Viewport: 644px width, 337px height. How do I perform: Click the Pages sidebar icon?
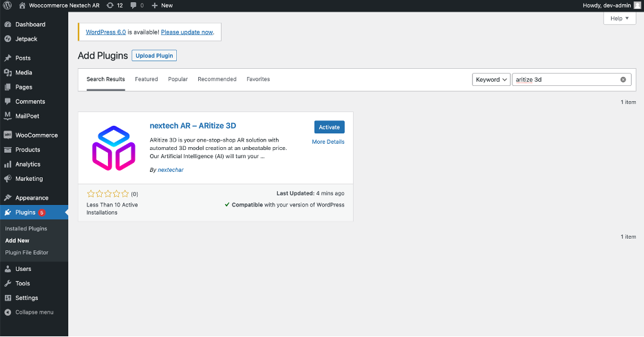pos(8,87)
